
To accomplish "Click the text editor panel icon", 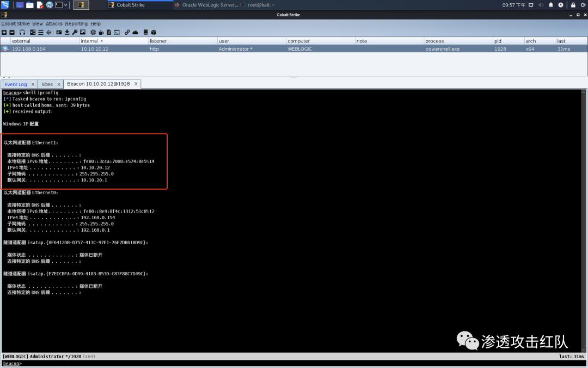I will pos(40,5).
